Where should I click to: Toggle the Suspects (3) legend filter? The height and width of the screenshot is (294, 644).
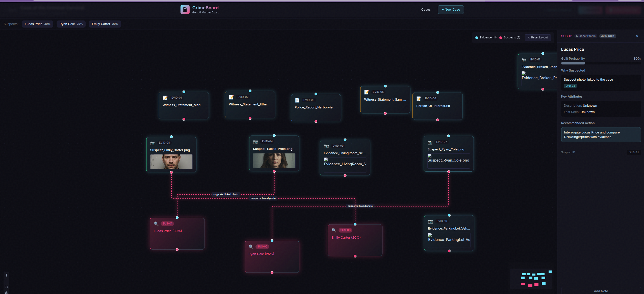pyautogui.click(x=509, y=37)
